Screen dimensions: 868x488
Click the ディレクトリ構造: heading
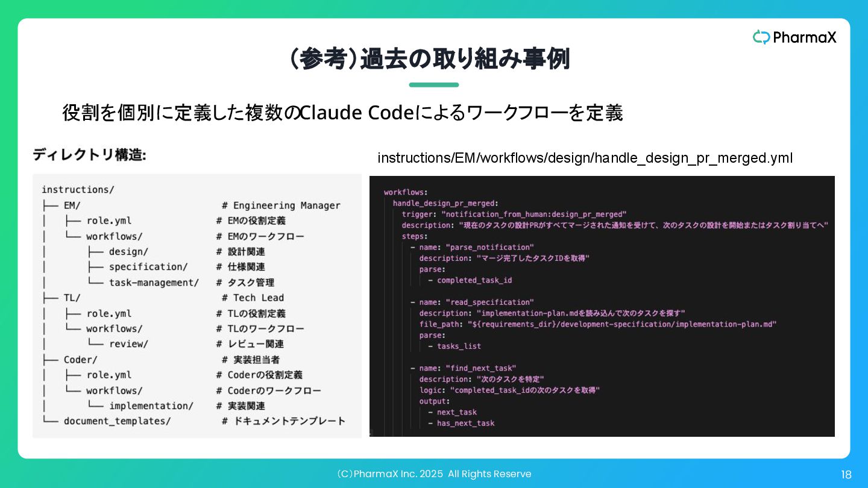(x=89, y=155)
